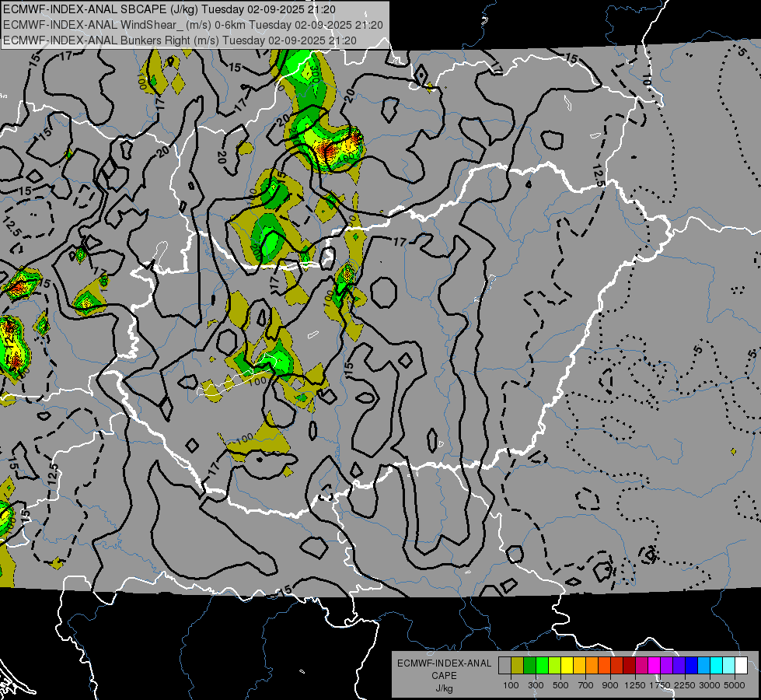The image size is (761, 700).
Task: Click the 1750 tick label in the legend
Action: tap(660, 685)
